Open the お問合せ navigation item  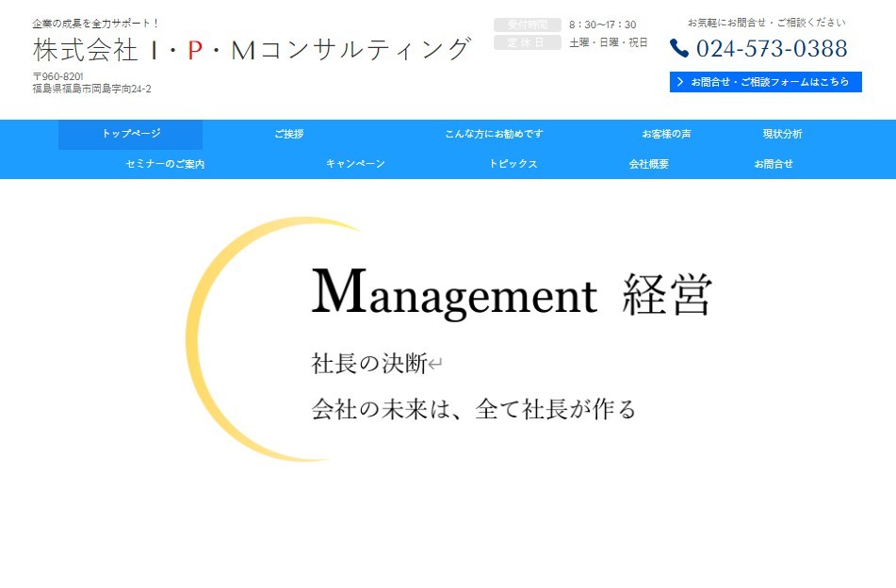coord(773,164)
